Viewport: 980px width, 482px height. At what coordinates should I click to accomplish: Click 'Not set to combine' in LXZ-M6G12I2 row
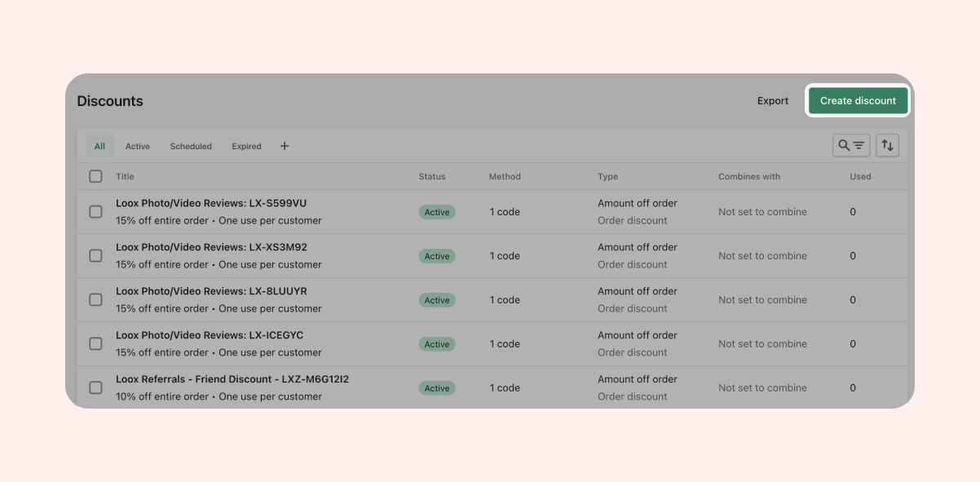coord(762,388)
